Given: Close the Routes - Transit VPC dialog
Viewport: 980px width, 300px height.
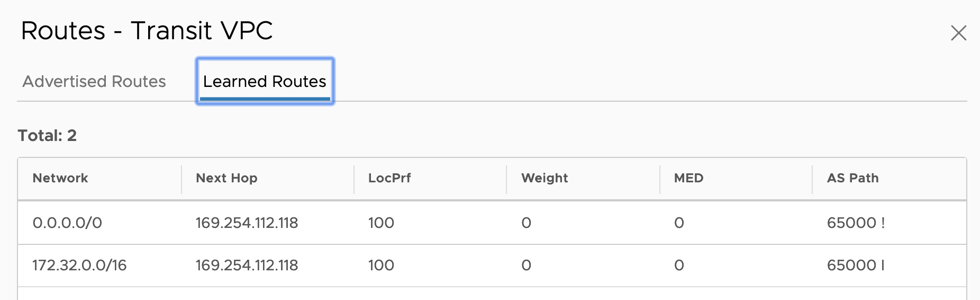Looking at the screenshot, I should [958, 33].
